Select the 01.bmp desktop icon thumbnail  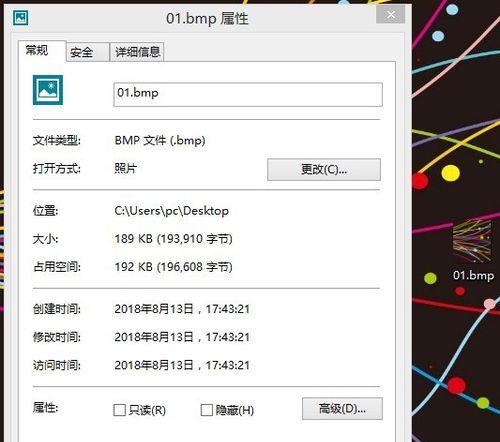[472, 241]
